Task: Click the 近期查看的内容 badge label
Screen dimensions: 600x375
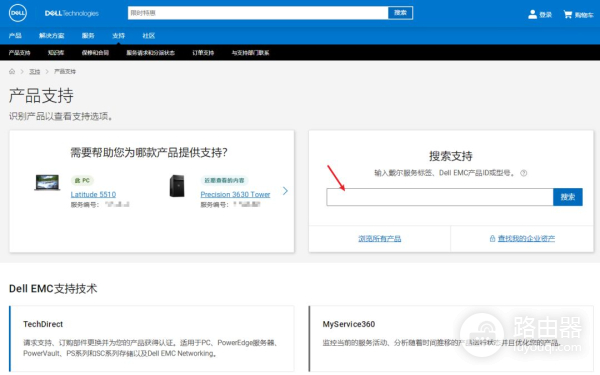Action: click(224, 180)
